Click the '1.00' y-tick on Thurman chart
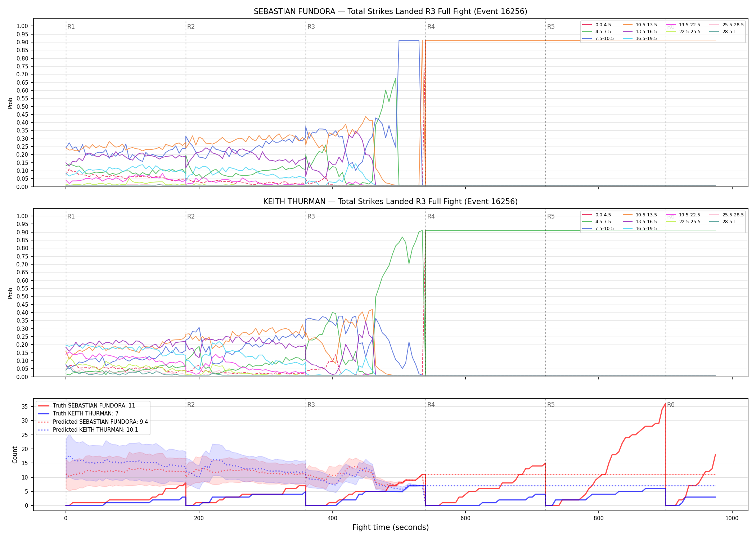The image size is (756, 540). pos(22,216)
